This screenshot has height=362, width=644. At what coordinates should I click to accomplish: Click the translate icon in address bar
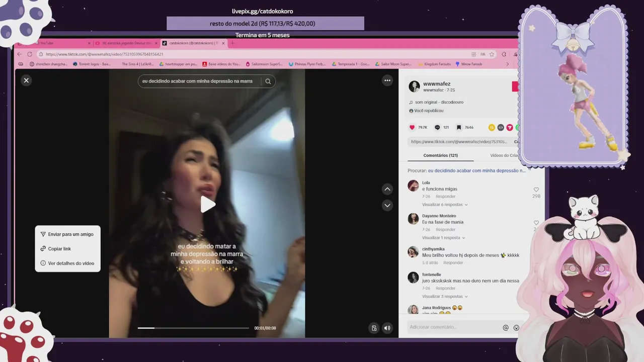point(482,54)
